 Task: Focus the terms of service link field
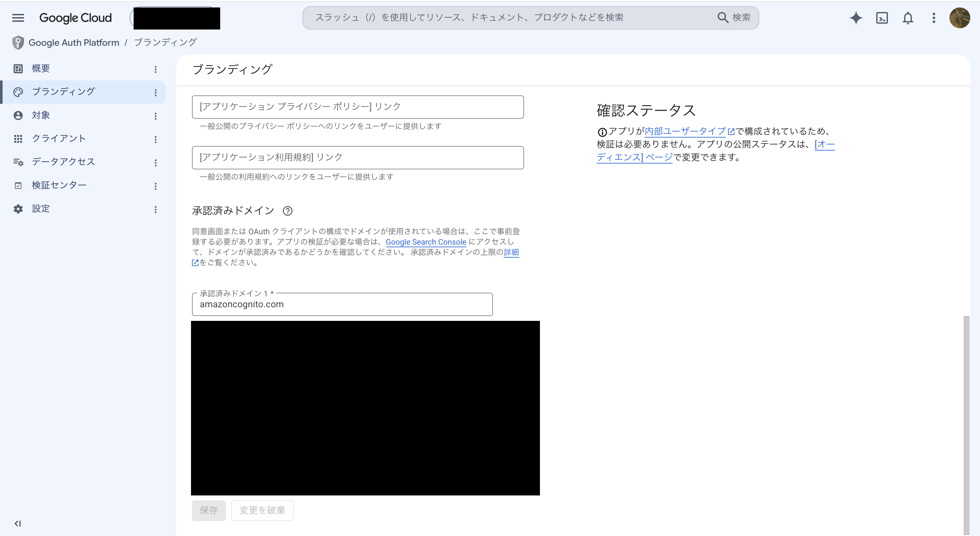(358, 158)
